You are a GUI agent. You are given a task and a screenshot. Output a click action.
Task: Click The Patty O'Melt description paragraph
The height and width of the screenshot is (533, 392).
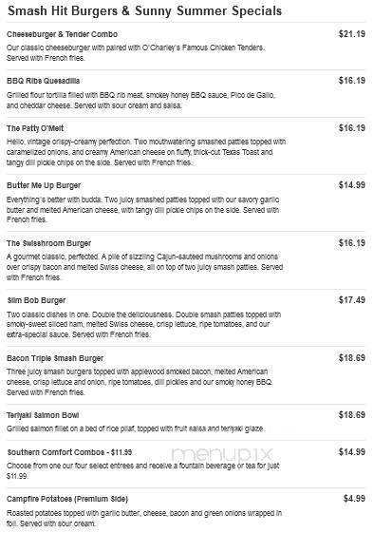(146, 152)
